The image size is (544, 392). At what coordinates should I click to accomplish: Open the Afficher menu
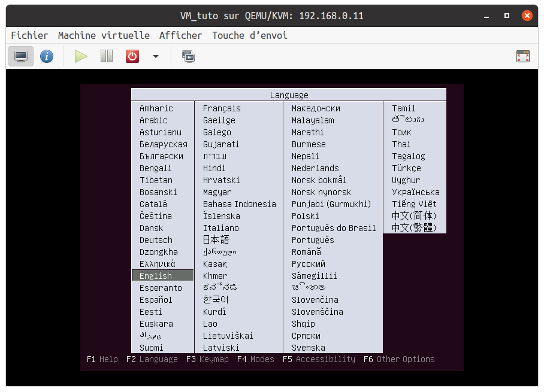[180, 35]
